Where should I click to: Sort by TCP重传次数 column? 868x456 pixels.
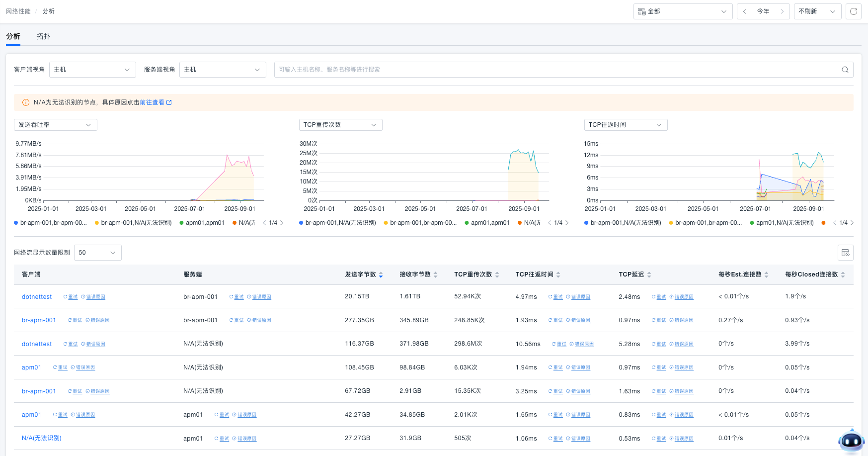click(497, 274)
